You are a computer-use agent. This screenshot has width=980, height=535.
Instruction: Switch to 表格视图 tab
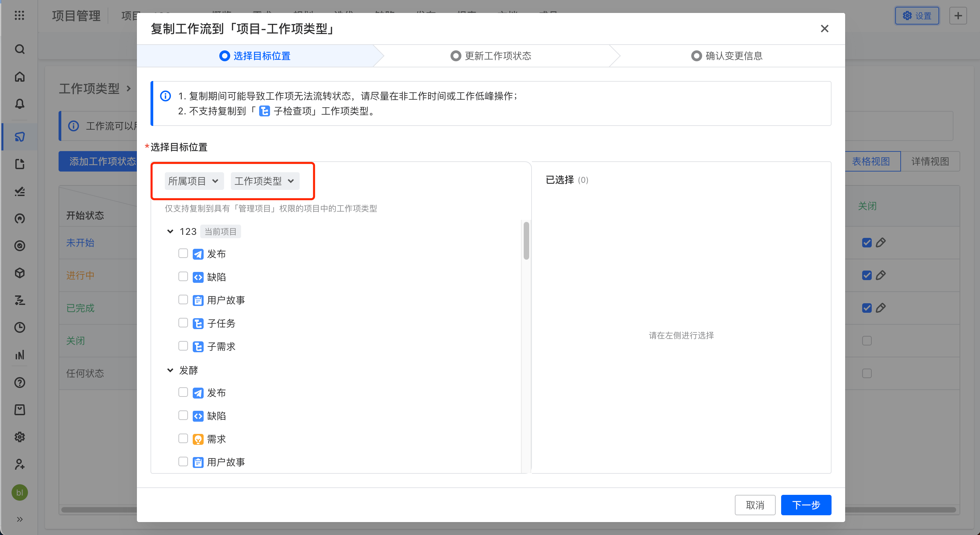[871, 161]
